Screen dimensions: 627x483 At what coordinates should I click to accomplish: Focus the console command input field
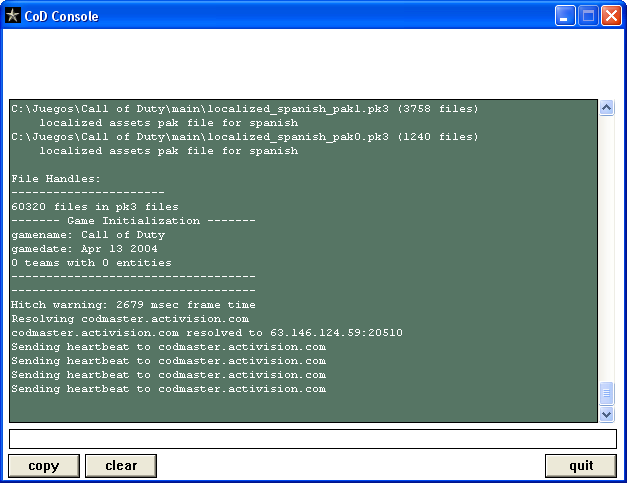pyautogui.click(x=313, y=439)
